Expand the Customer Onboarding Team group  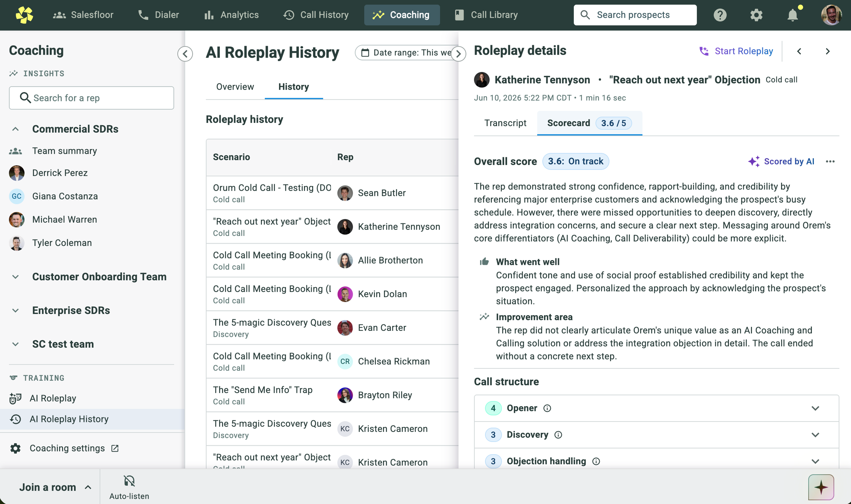click(x=15, y=277)
